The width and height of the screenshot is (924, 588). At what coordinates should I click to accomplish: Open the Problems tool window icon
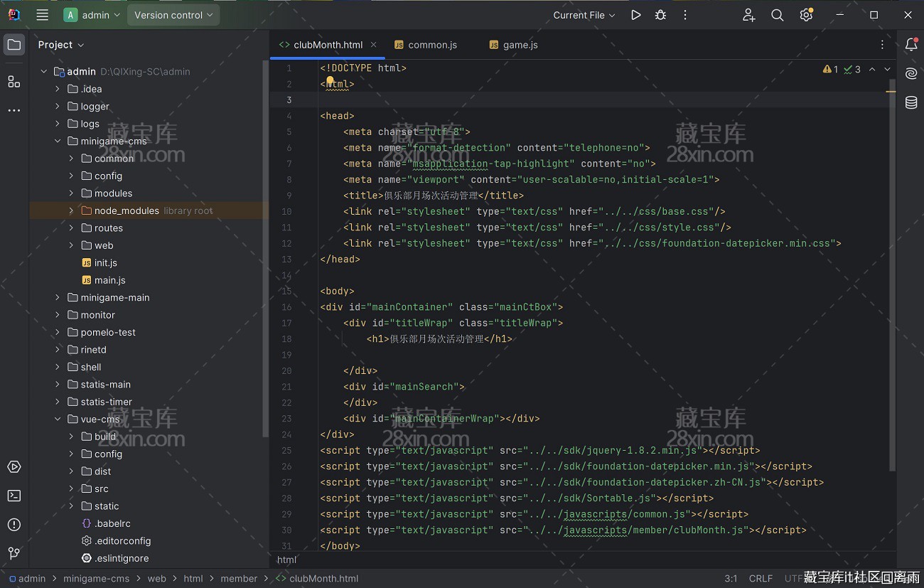(14, 525)
